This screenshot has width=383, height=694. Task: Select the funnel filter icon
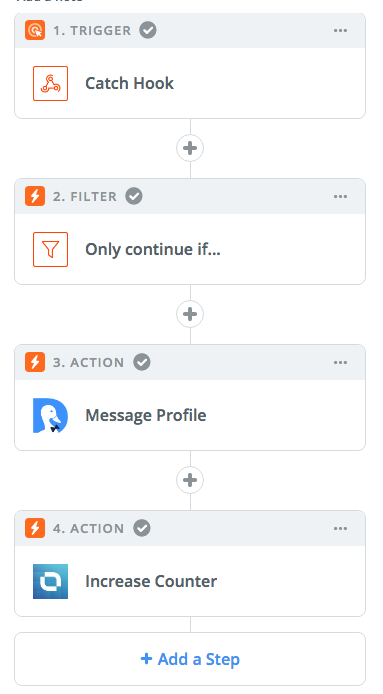pyautogui.click(x=50, y=250)
